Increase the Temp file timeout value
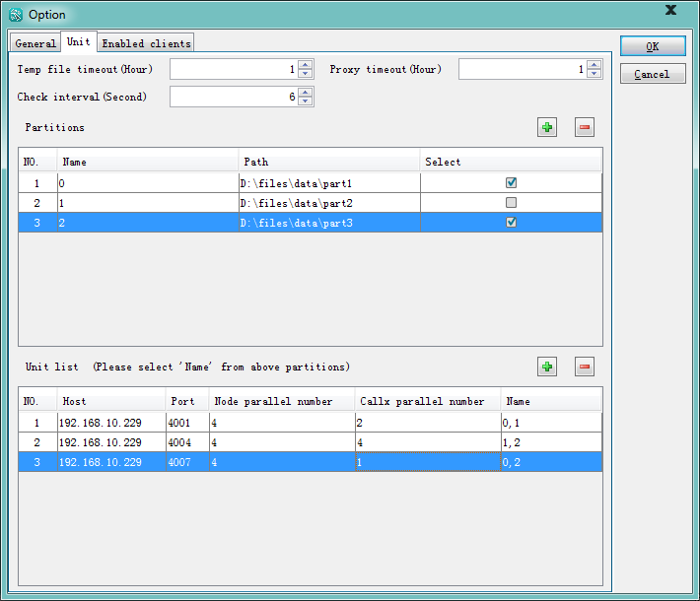This screenshot has height=601, width=700. point(306,65)
